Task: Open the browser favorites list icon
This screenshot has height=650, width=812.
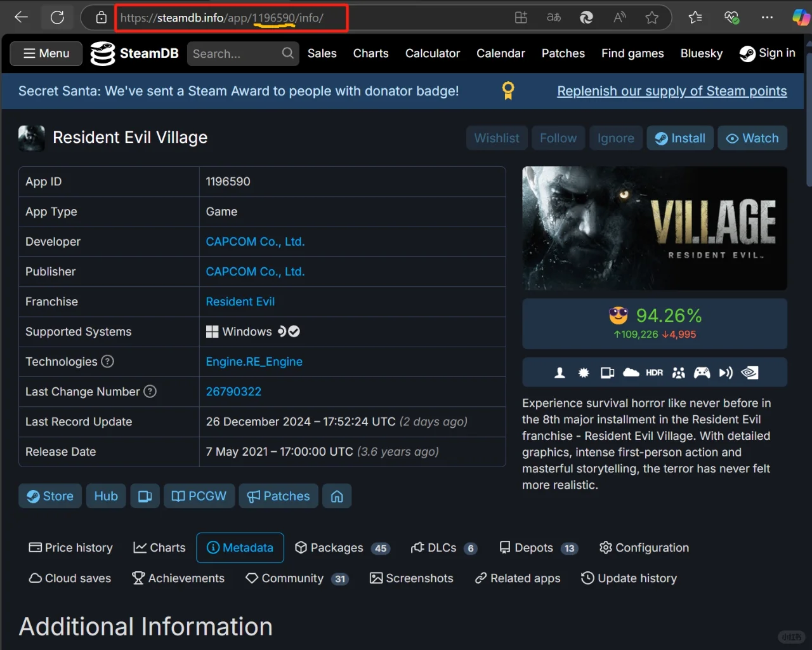Action: coord(695,18)
